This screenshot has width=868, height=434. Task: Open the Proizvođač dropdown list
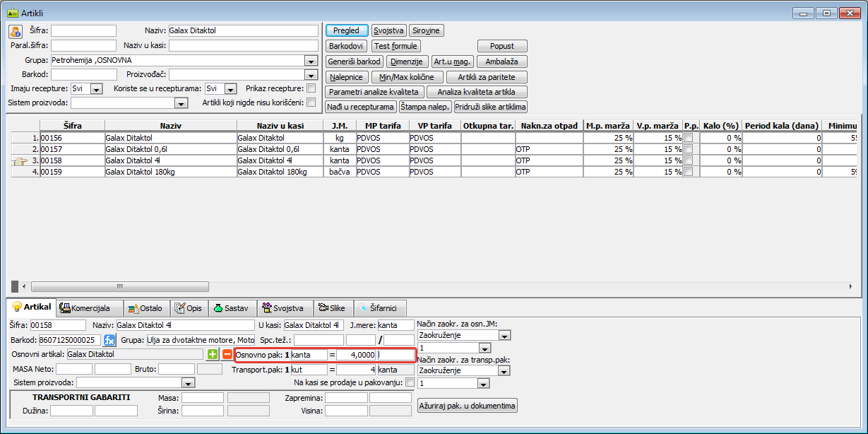coord(311,74)
